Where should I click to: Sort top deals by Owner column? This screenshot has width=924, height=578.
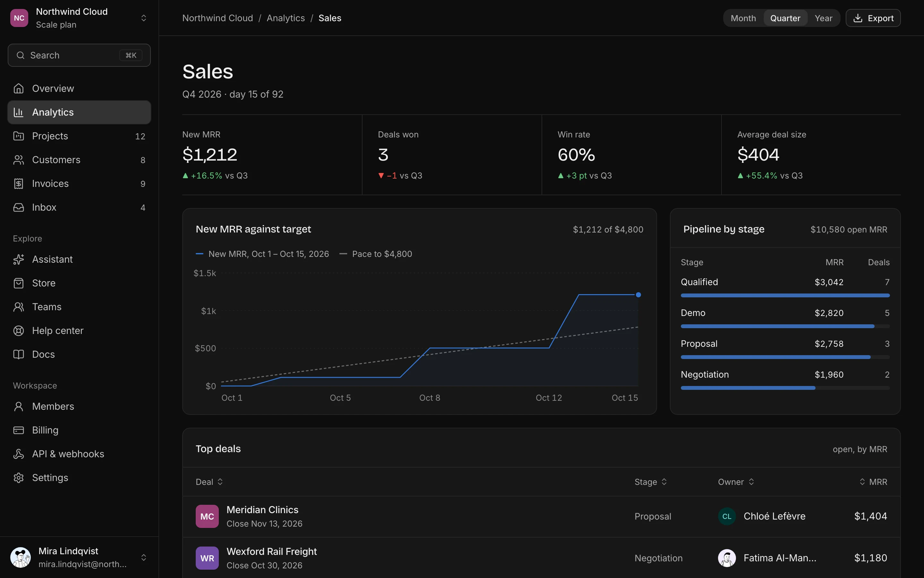pos(736,482)
